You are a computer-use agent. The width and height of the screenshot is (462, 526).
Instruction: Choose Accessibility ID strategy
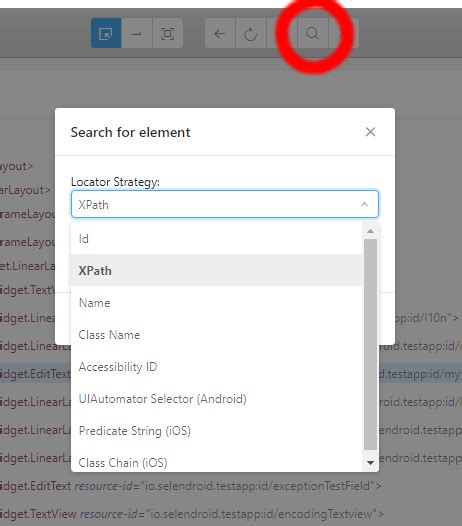coord(216,367)
